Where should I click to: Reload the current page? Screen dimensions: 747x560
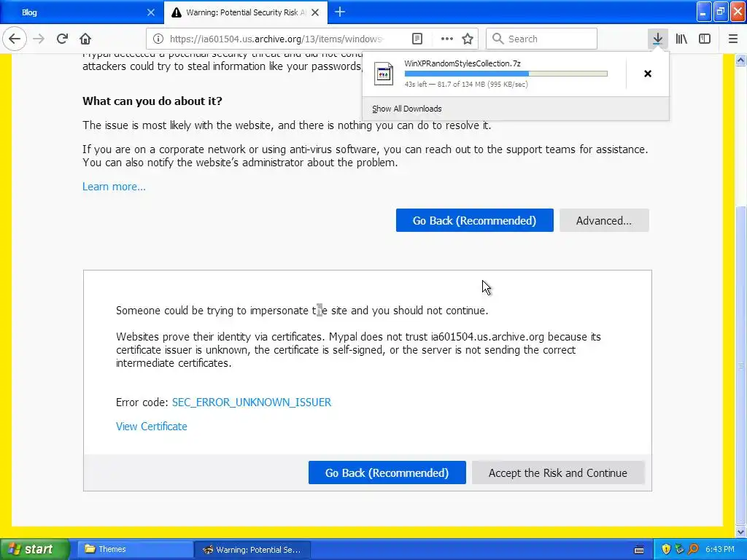coord(62,39)
